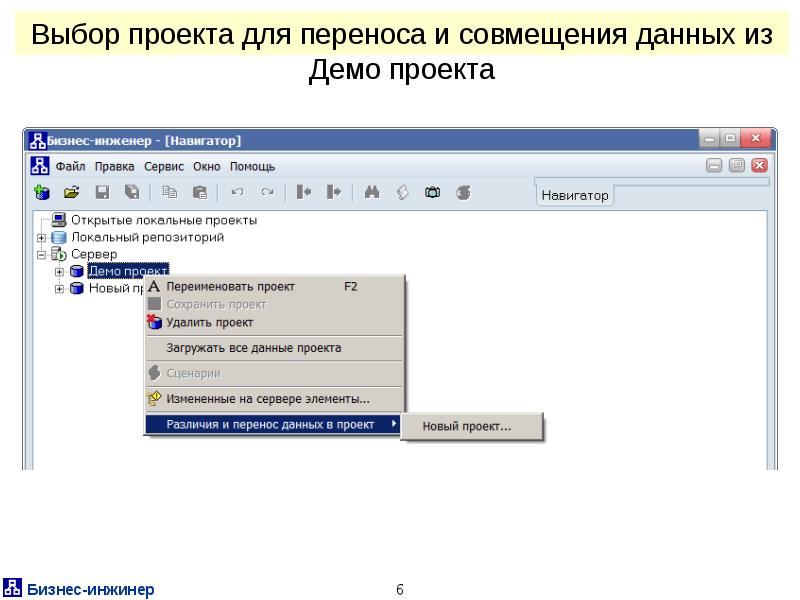Switch to the Навигатор tab
Screen dimensions: 800x600
[574, 196]
